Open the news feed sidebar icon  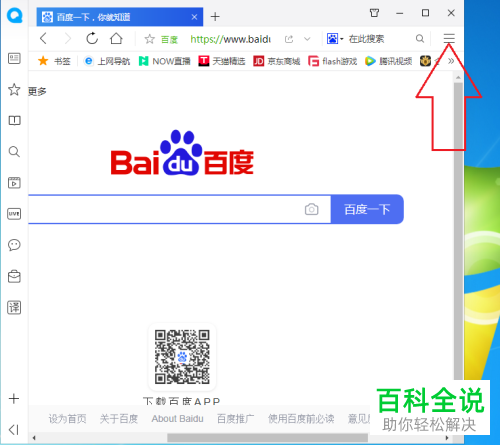coord(14,58)
